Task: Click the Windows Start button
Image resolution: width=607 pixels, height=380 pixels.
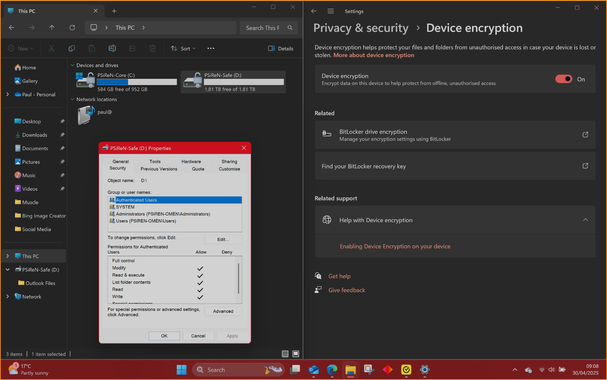Action: tap(181, 370)
